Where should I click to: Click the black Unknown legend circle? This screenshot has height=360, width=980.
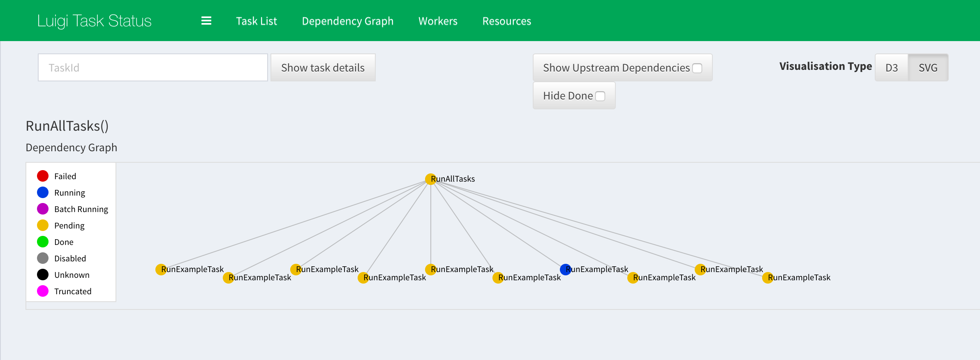[43, 275]
